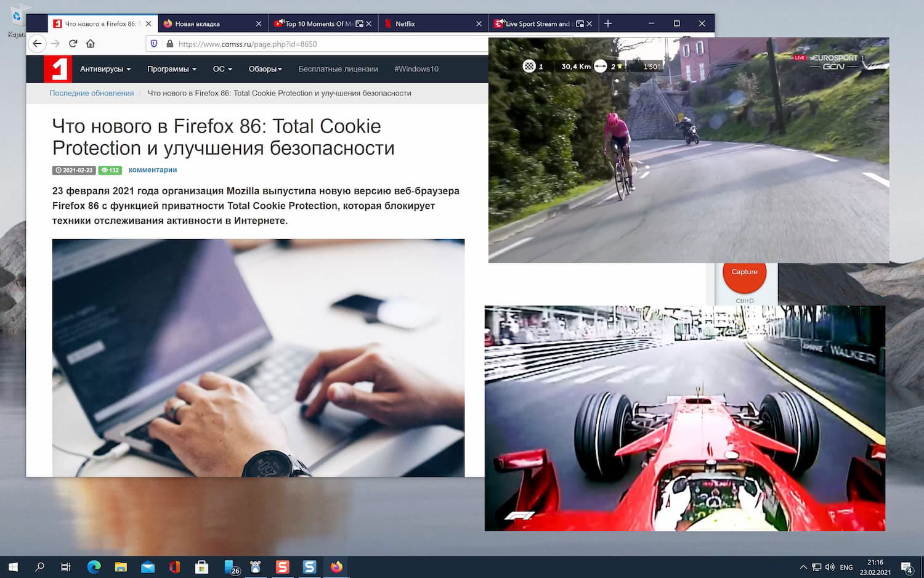Open taskbar app with 26 badge

coord(231,567)
